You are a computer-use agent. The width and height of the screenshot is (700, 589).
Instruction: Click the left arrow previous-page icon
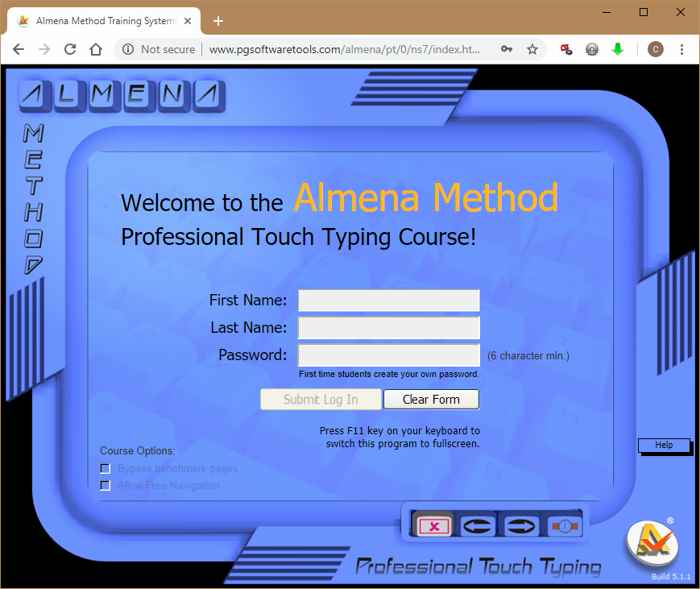[477, 526]
